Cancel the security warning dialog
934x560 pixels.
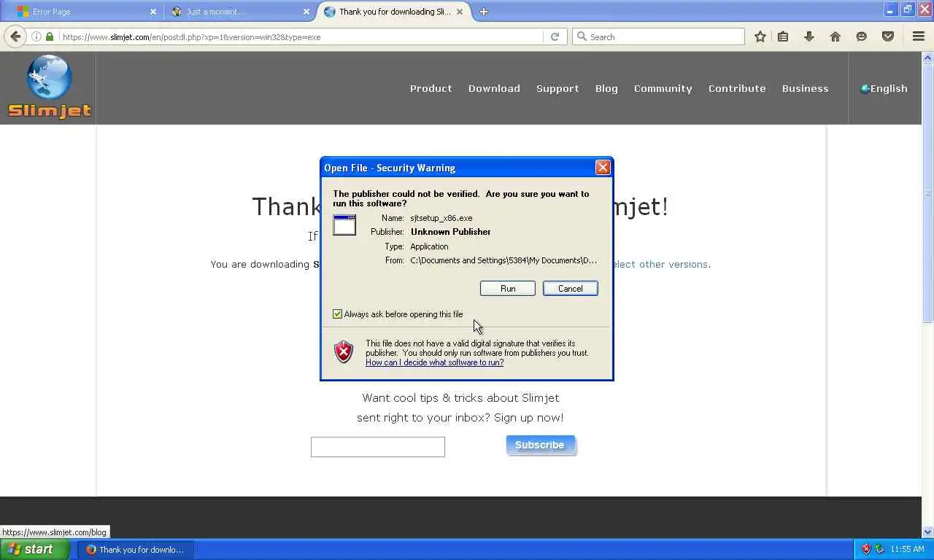click(571, 289)
